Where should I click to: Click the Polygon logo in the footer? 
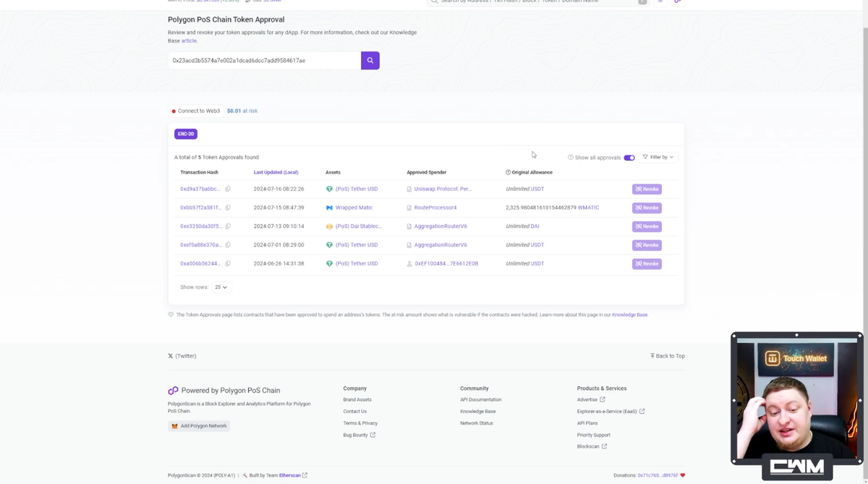tap(173, 390)
